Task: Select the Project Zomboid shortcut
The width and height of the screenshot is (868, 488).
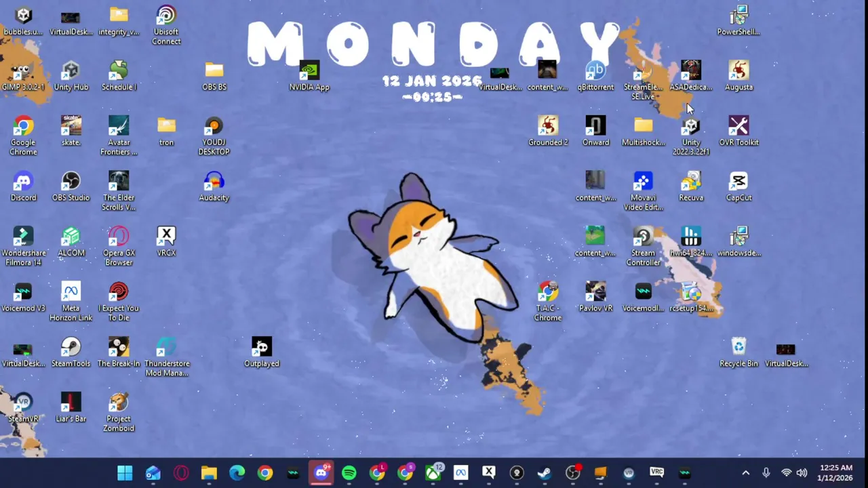Action: coord(119,413)
